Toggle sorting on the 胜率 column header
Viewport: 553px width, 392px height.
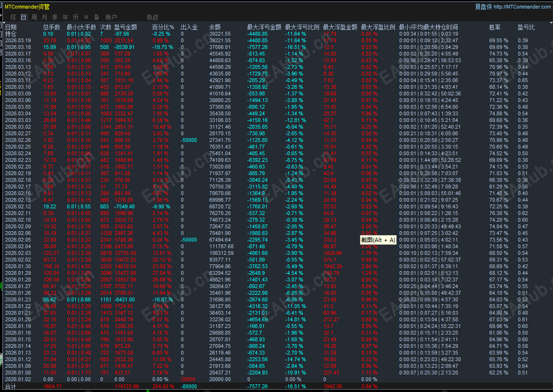[x=494, y=27]
